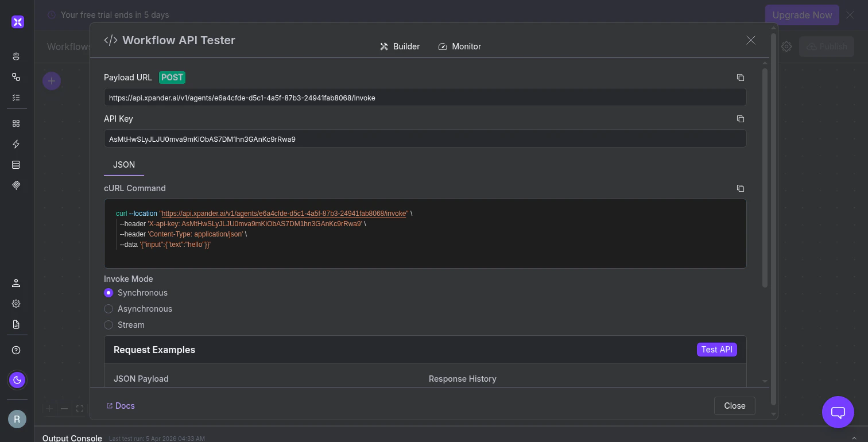Open the Docs link

coord(120,406)
